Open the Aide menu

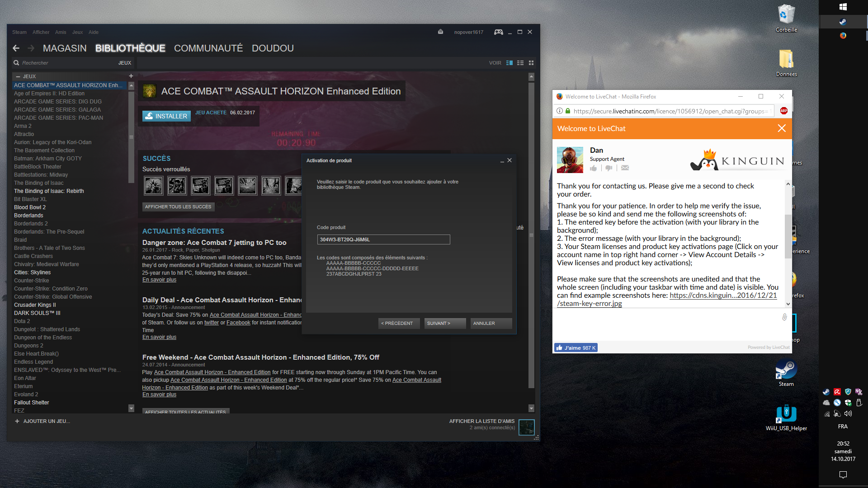(94, 32)
